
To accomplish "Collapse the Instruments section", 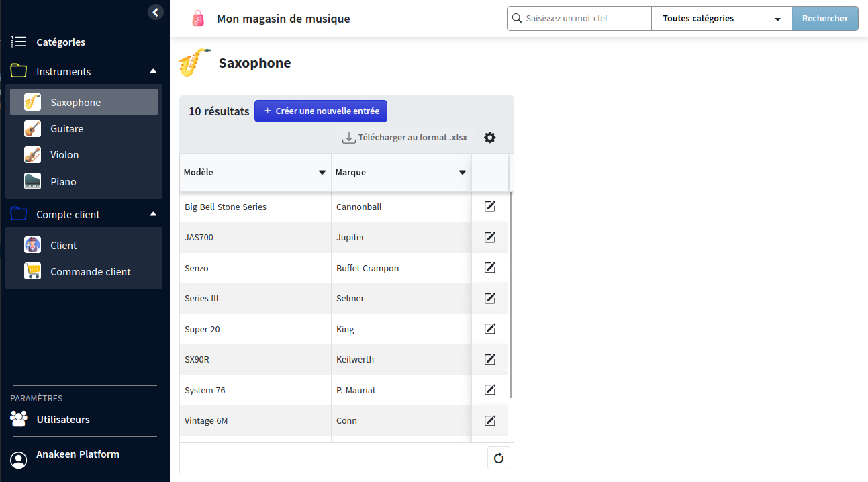I will tap(153, 71).
